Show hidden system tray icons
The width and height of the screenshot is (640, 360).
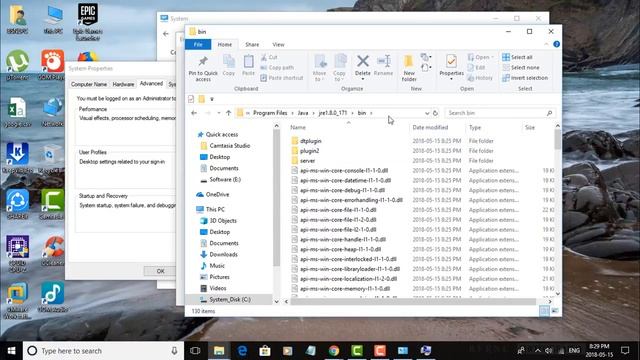(538, 351)
